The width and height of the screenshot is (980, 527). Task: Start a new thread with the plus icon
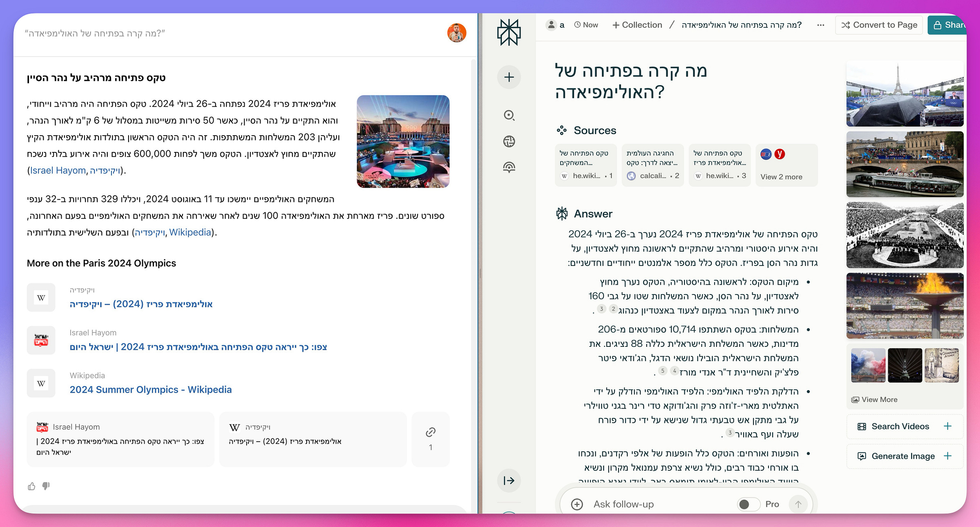pyautogui.click(x=509, y=77)
